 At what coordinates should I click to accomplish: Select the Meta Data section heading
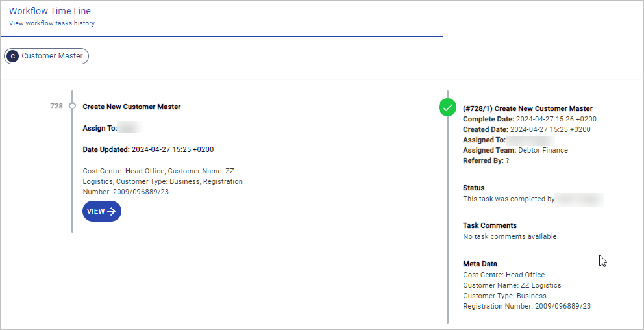(480, 264)
